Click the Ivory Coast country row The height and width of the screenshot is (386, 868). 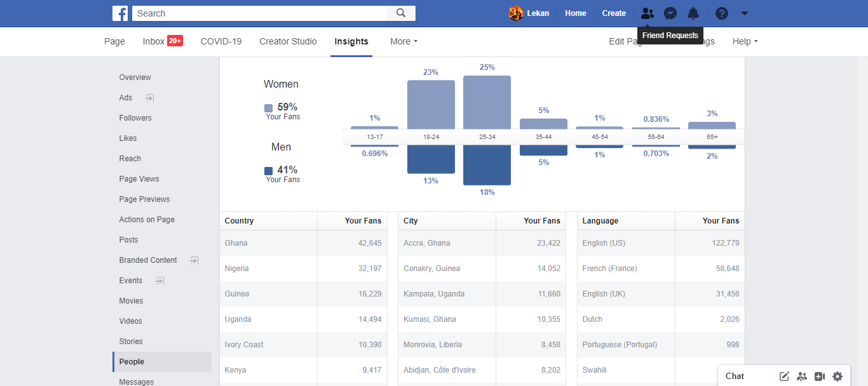click(303, 345)
